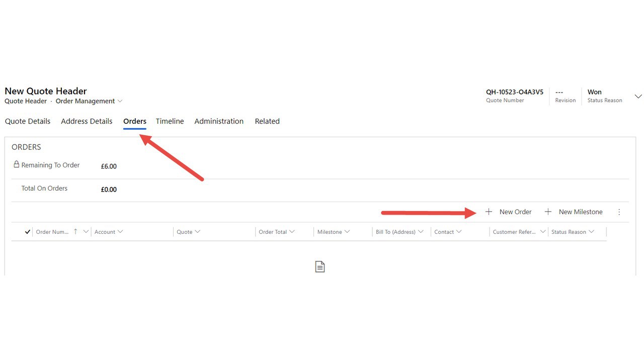Click quote number QH-10523-O4A3V5
Viewport: 644px width, 362px height.
point(515,92)
